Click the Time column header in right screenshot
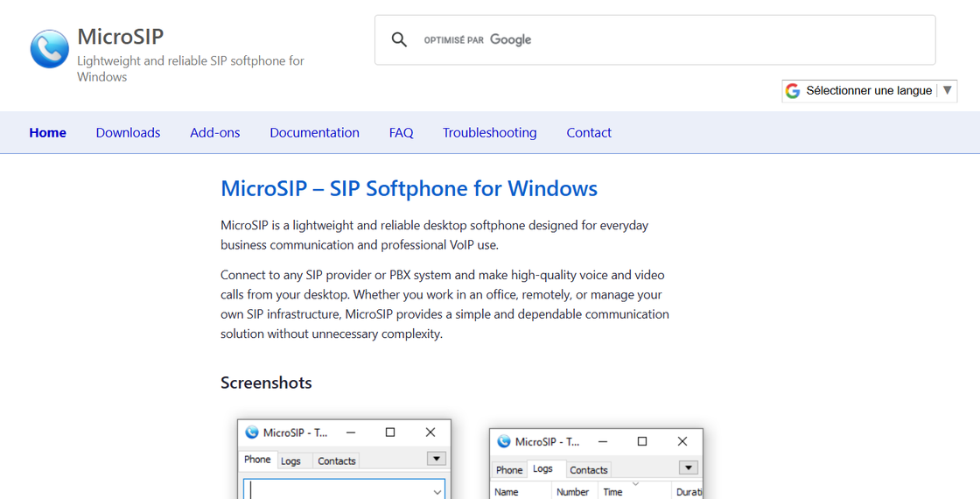Screen dimensions: 980x499 tap(634, 491)
